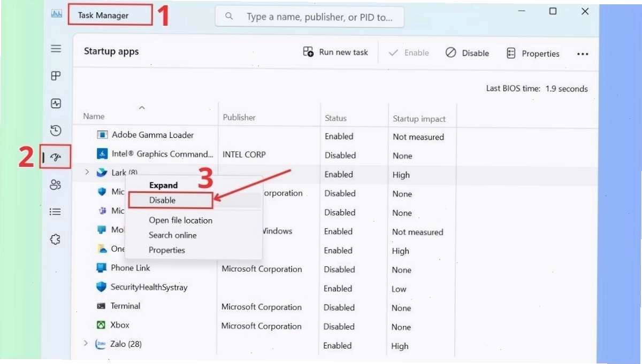Sort by the Name column header

94,117
